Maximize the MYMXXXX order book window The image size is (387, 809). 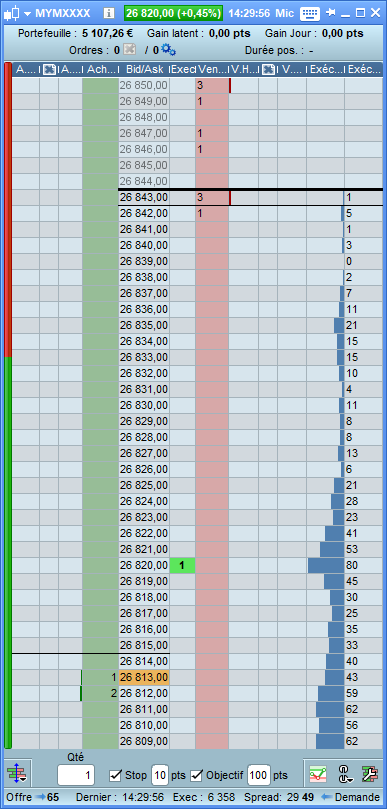point(361,13)
